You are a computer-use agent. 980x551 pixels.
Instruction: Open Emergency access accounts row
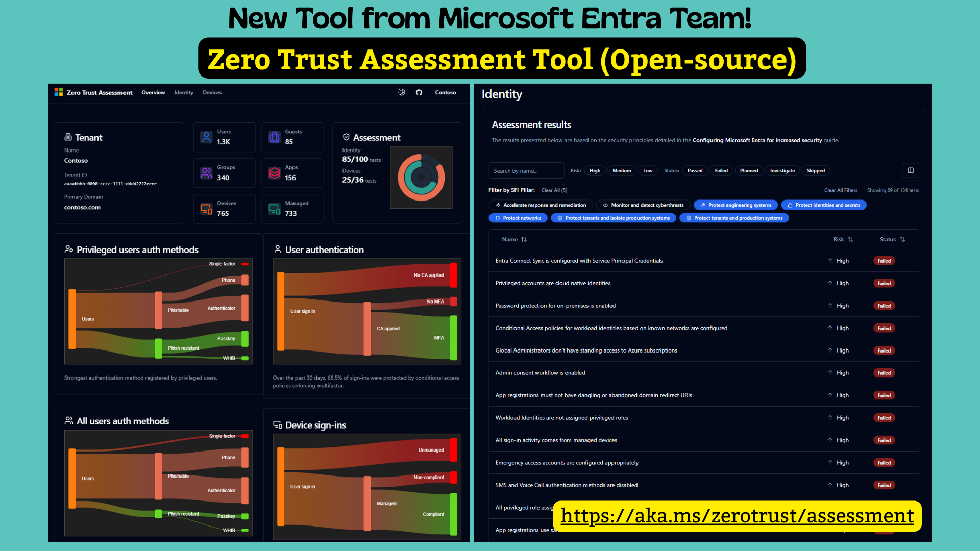(704, 463)
